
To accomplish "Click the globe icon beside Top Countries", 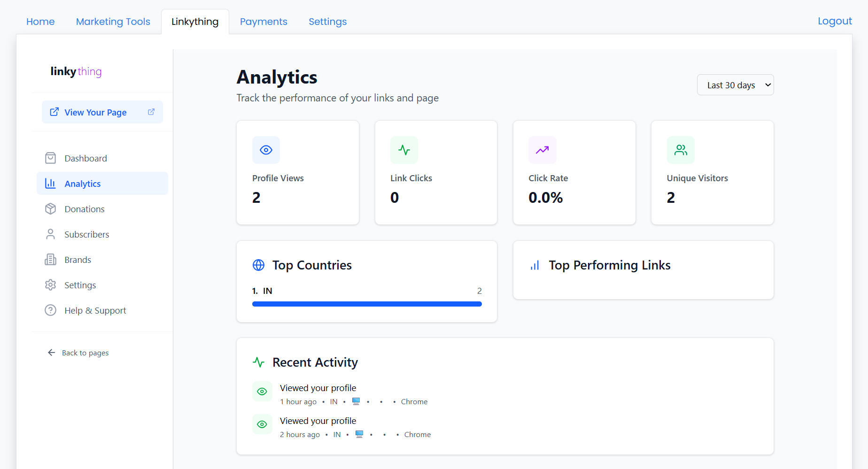I will point(258,265).
